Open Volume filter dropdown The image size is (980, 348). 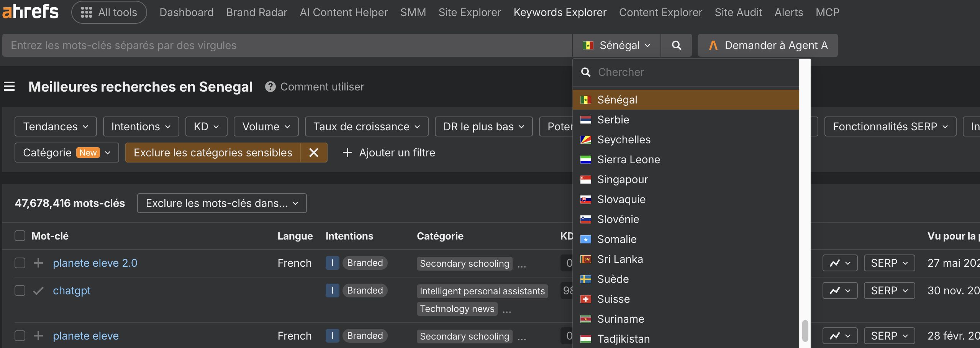[x=266, y=126]
